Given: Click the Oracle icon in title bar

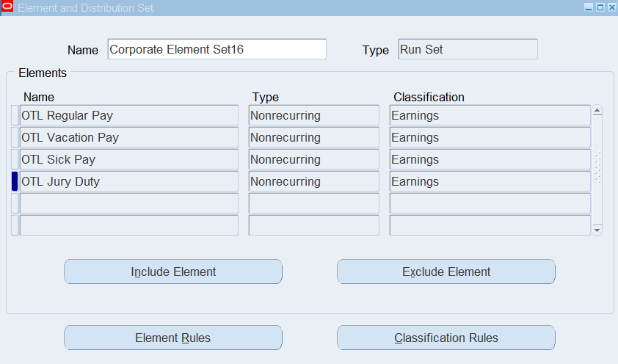Looking at the screenshot, I should (8, 7).
